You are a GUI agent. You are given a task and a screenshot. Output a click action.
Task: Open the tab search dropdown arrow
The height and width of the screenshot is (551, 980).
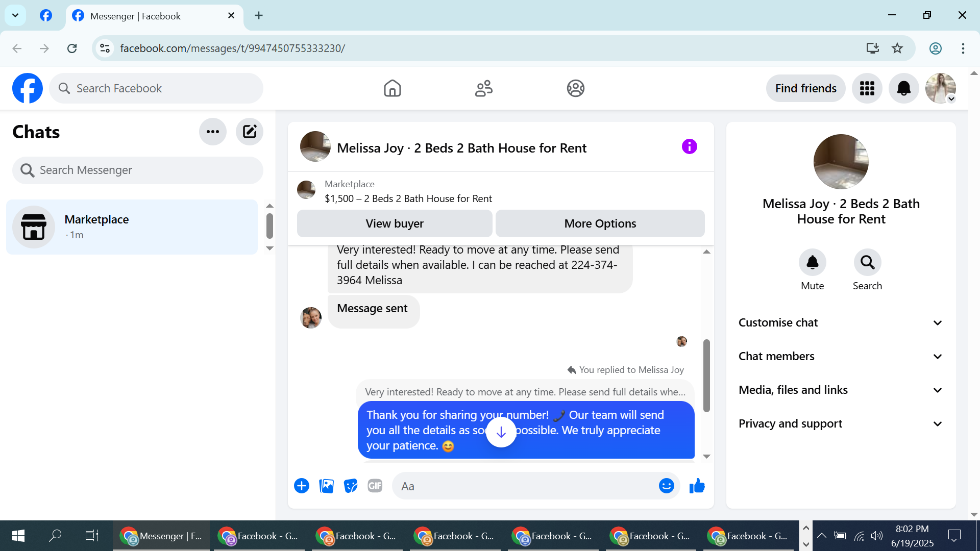tap(15, 16)
